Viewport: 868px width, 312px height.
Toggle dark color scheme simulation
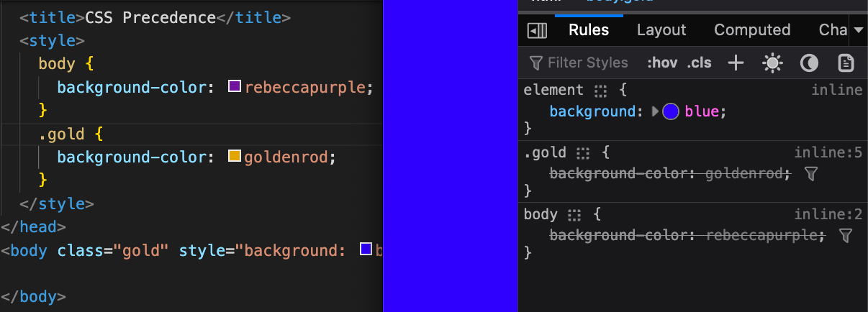point(810,63)
